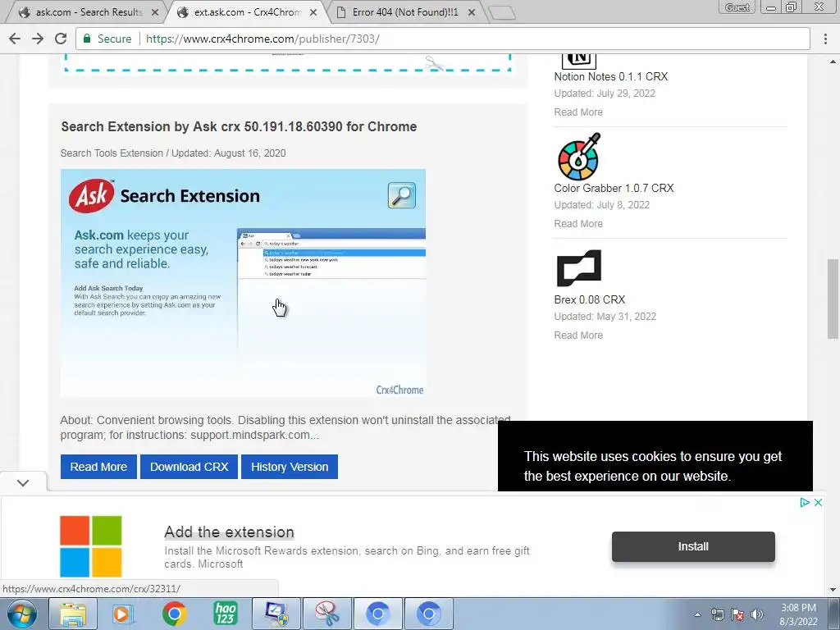Image resolution: width=840 pixels, height=630 pixels.
Task: Click the Microsoft logo in the ad
Action: (90, 546)
